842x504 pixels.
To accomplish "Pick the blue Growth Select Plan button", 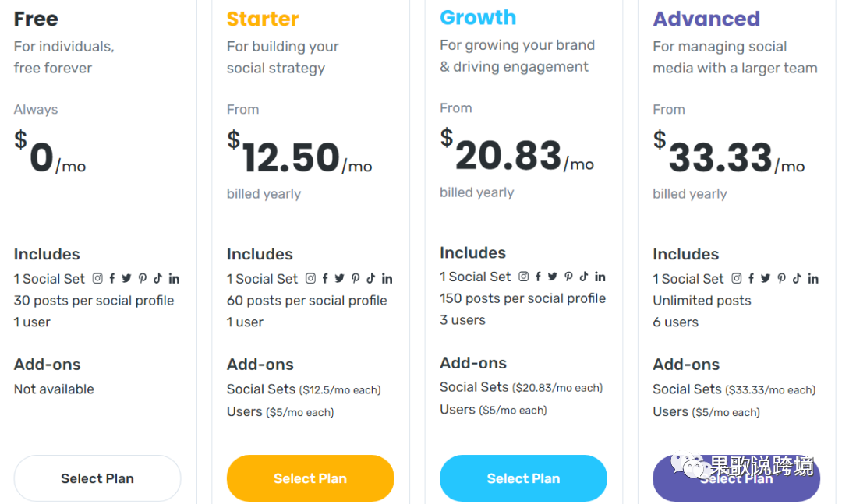I will (524, 478).
